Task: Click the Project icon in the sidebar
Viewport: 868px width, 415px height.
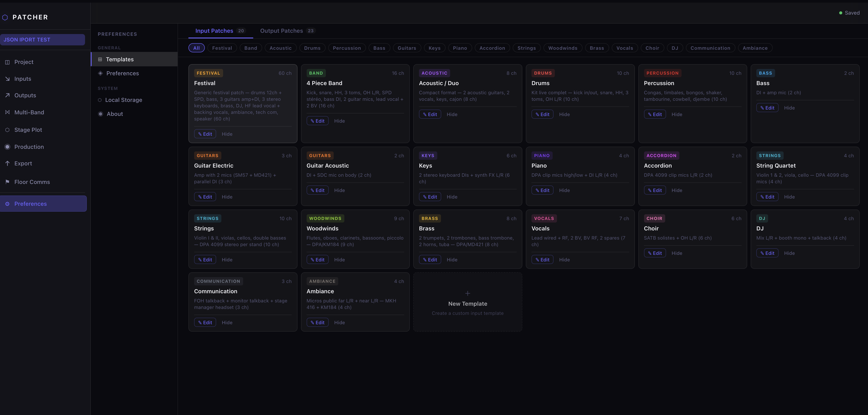Action: coord(7,62)
